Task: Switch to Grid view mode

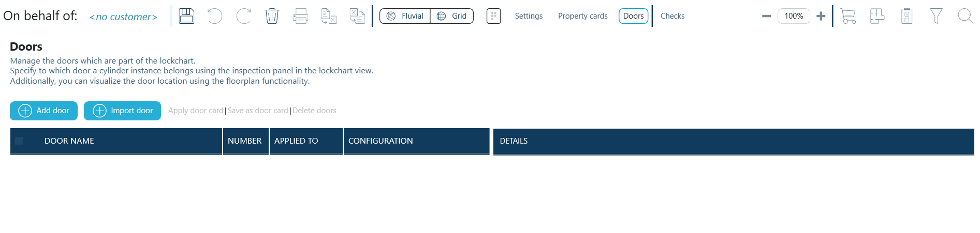Action: pyautogui.click(x=452, y=16)
